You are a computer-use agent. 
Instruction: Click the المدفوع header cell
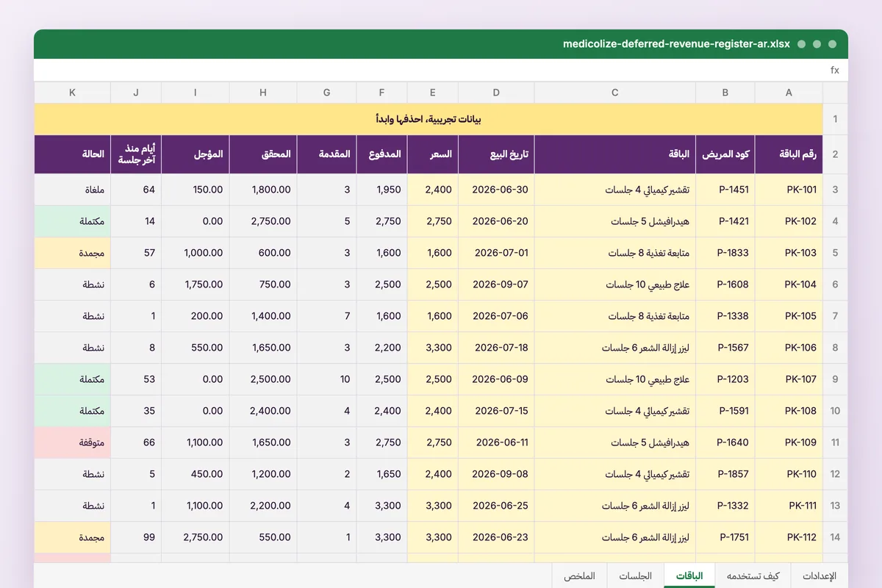tap(381, 154)
